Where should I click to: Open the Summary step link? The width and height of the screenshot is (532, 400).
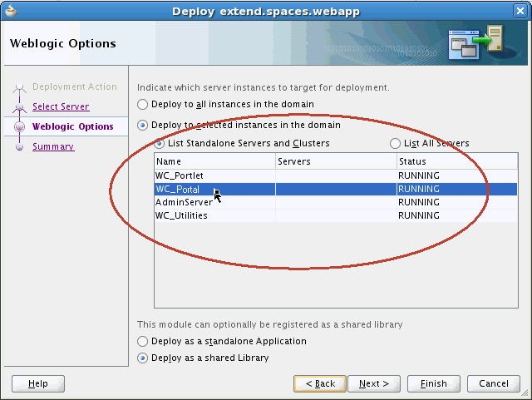click(x=53, y=146)
